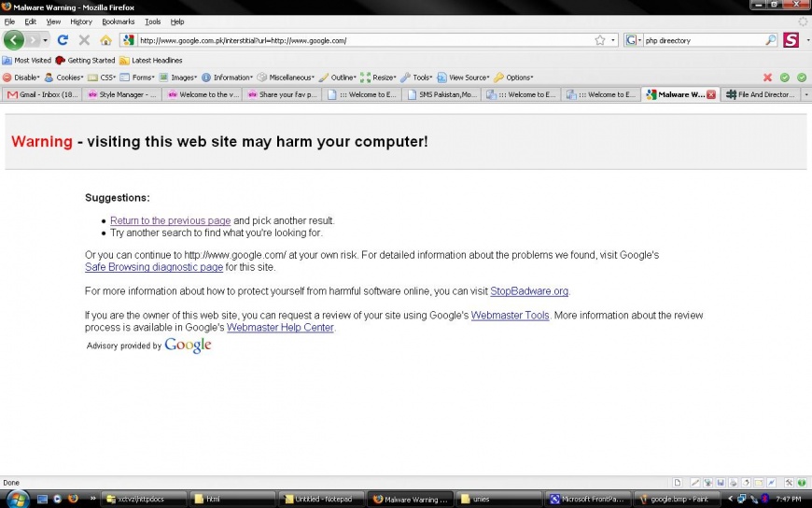Go to home page via Home icon
This screenshot has width=812, height=508.
105,40
